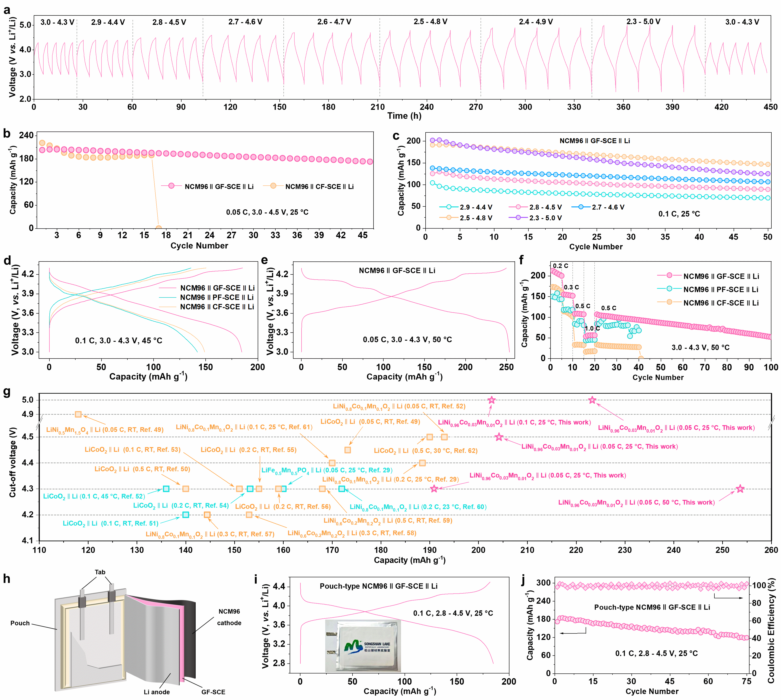Image resolution: width=781 pixels, height=700 pixels.
Task: Click the "2.9 - 4.4 V" legend entry in panel c
Action: [x=466, y=207]
